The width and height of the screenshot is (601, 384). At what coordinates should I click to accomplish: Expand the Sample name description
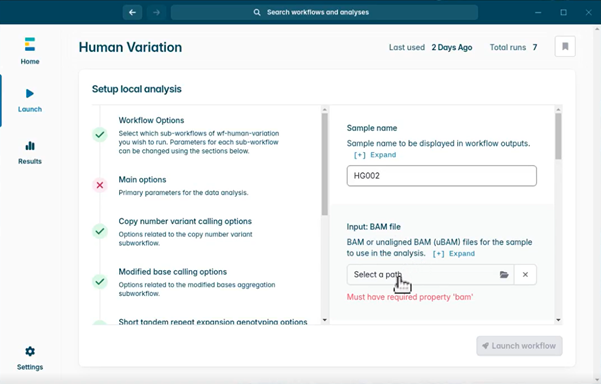click(375, 155)
